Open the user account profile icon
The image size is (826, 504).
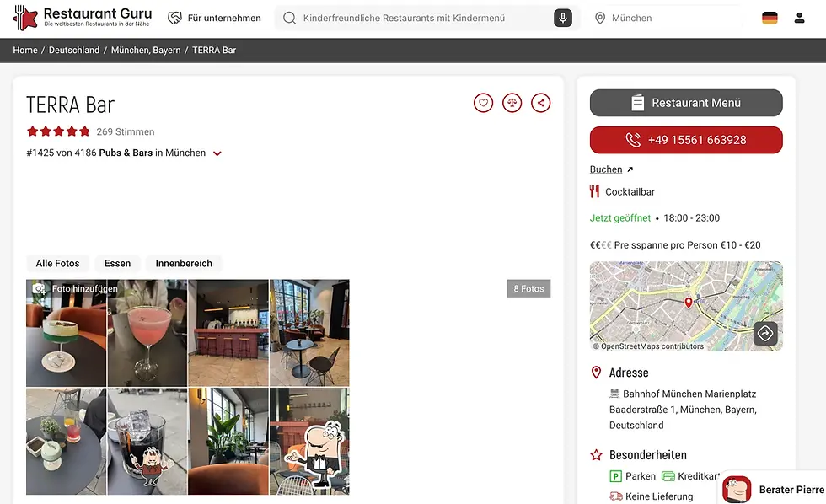799,18
